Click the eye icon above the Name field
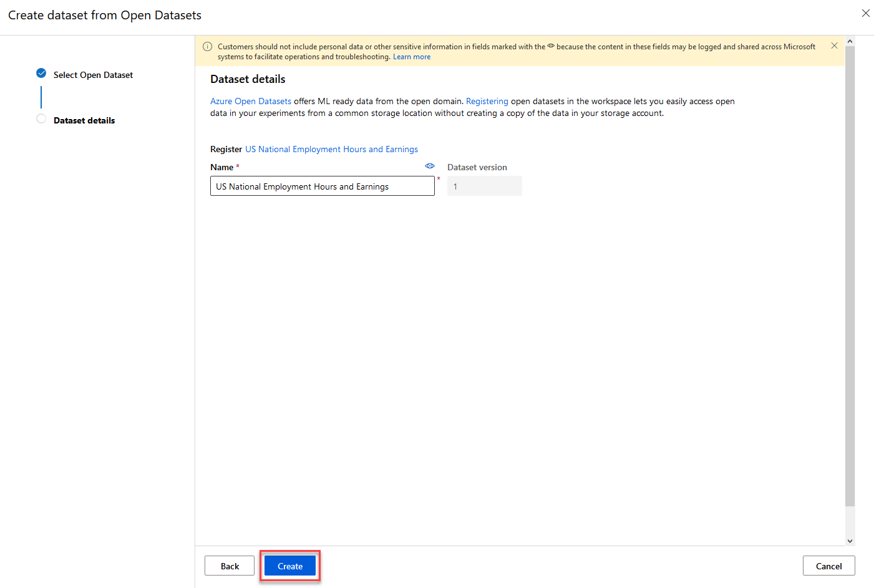Viewport: 874px width, 588px height. pyautogui.click(x=430, y=166)
